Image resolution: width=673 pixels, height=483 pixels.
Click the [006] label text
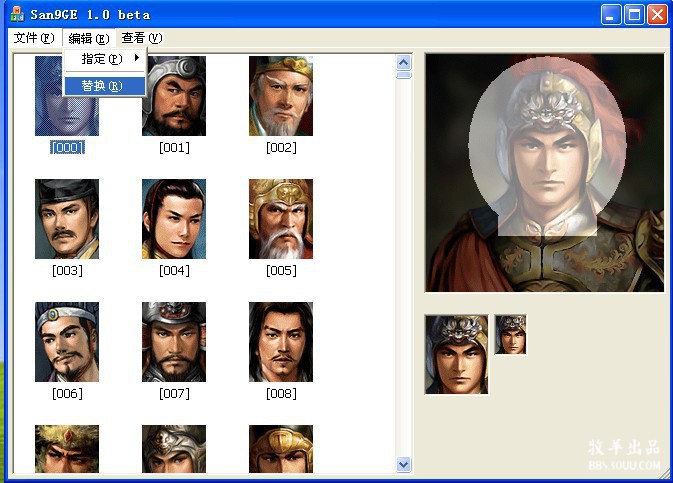pyautogui.click(x=67, y=394)
